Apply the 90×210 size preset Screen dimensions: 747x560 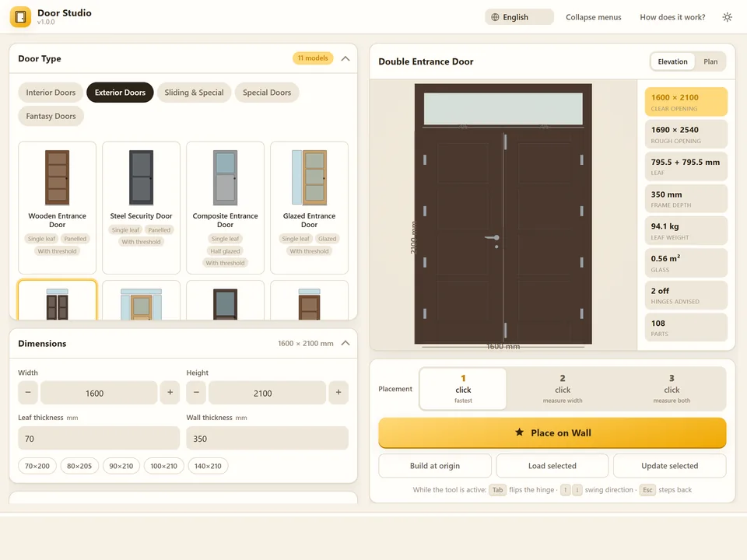(121, 466)
